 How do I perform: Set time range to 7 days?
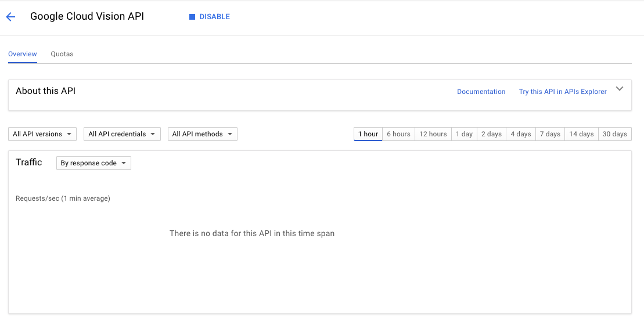[x=550, y=134]
